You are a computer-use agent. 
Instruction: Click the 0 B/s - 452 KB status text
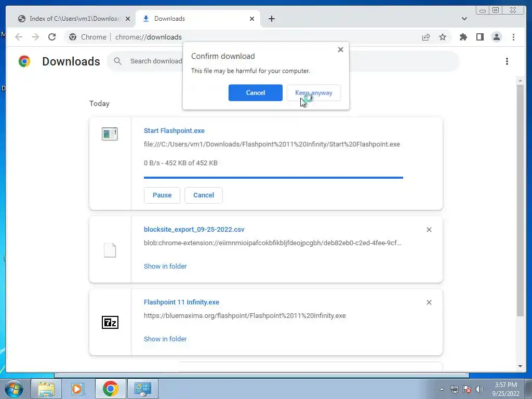click(x=180, y=163)
